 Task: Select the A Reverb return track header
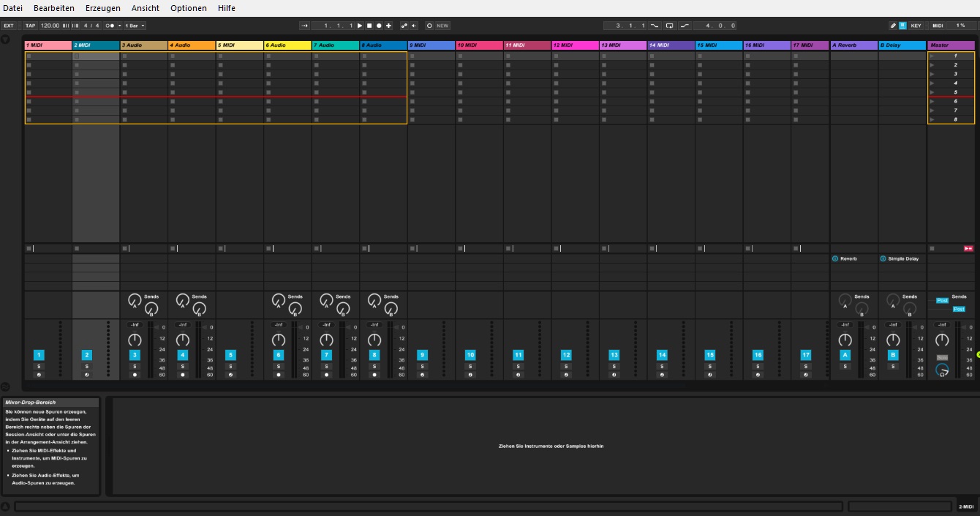click(853, 45)
